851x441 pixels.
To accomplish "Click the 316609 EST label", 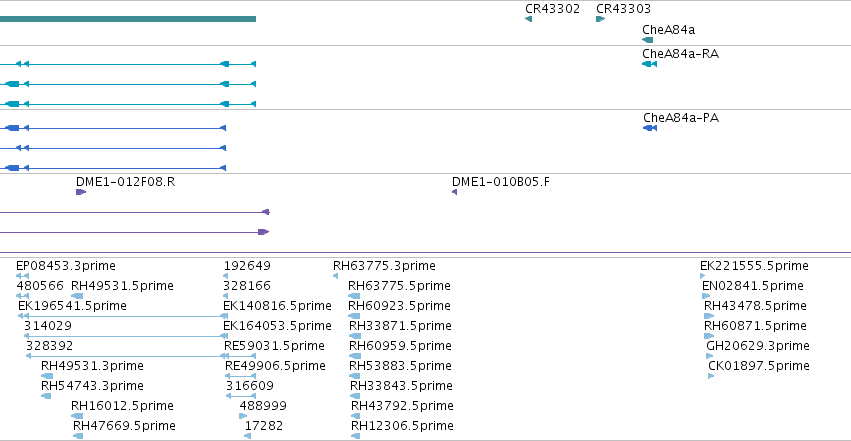I will pyautogui.click(x=250, y=386).
